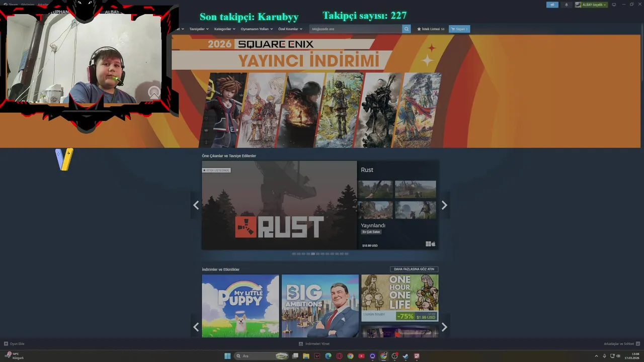Select the active fifth carousel page dot
The width and height of the screenshot is (644, 362).
pyautogui.click(x=313, y=254)
